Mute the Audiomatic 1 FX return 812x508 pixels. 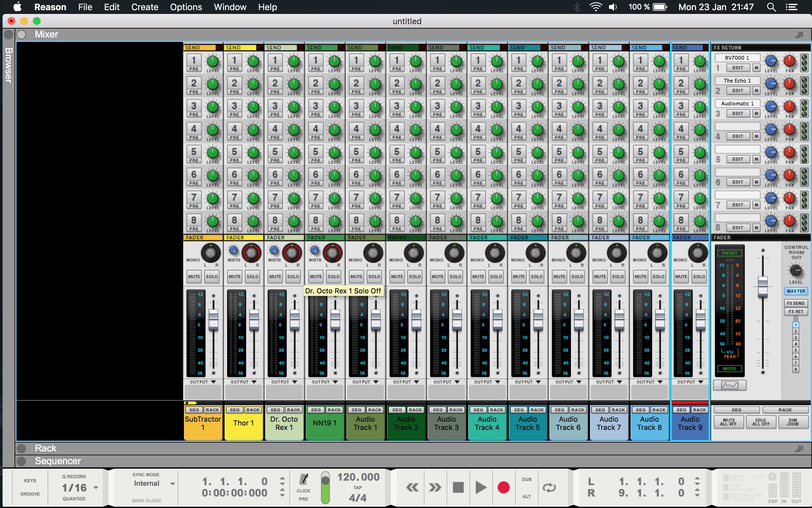756,114
